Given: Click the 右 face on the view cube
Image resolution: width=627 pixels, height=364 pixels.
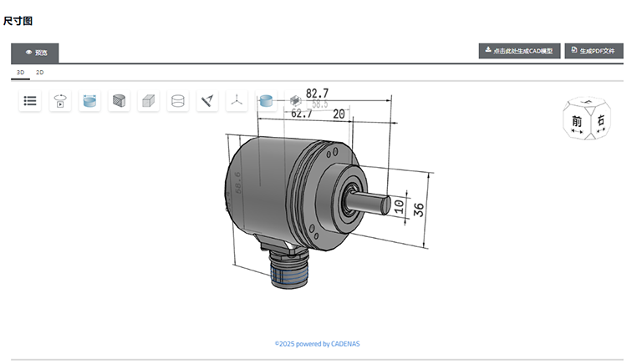Looking at the screenshot, I should point(601,121).
